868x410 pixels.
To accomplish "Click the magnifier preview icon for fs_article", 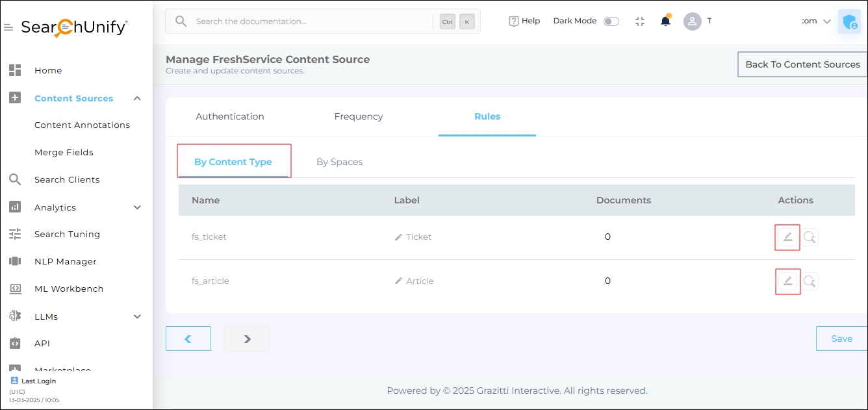I will [x=810, y=281].
